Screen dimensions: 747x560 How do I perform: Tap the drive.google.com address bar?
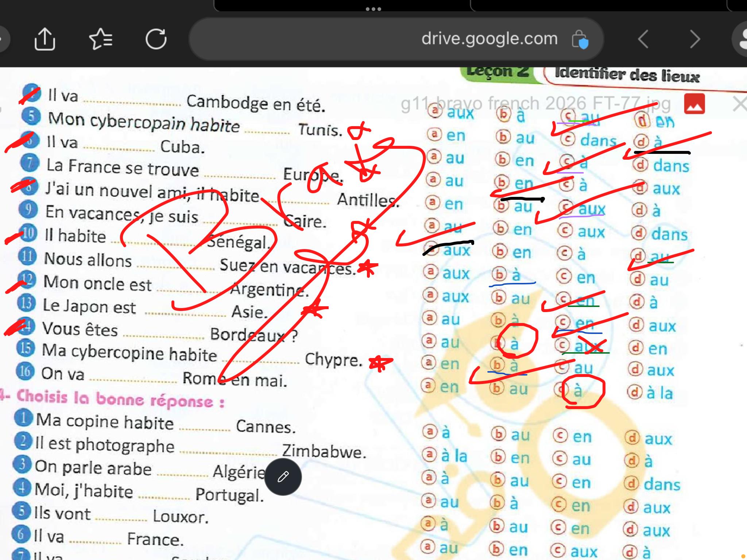pyautogui.click(x=396, y=39)
